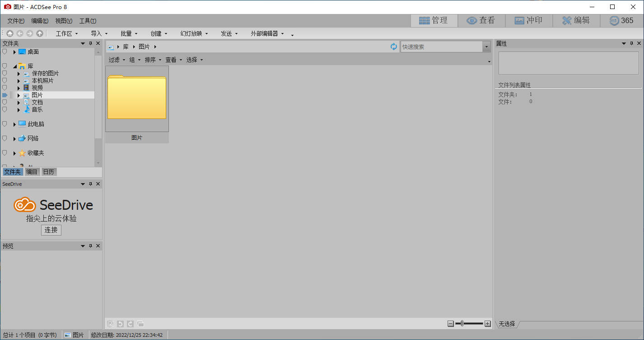Close the 文件夹 panel

point(98,43)
